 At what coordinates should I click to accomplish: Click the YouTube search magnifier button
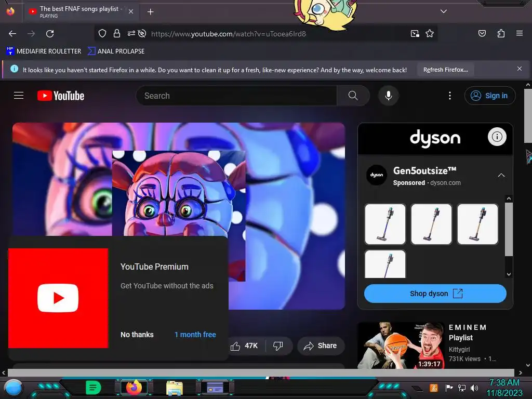coord(353,96)
